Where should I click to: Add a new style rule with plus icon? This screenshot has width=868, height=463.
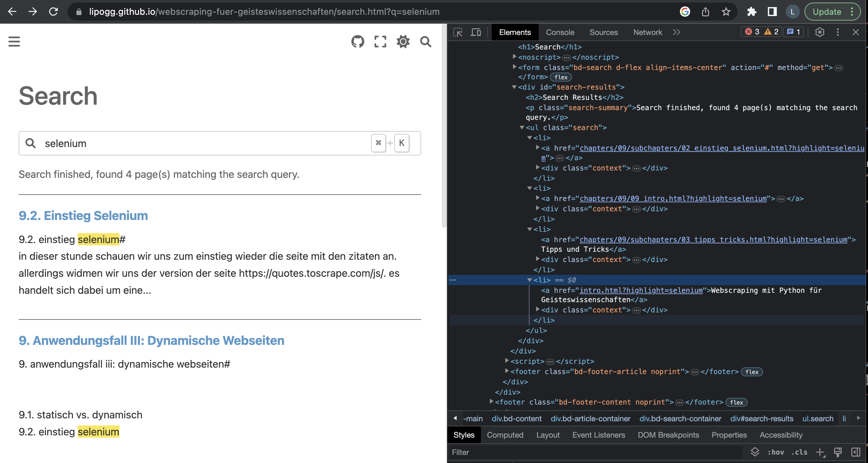820,452
